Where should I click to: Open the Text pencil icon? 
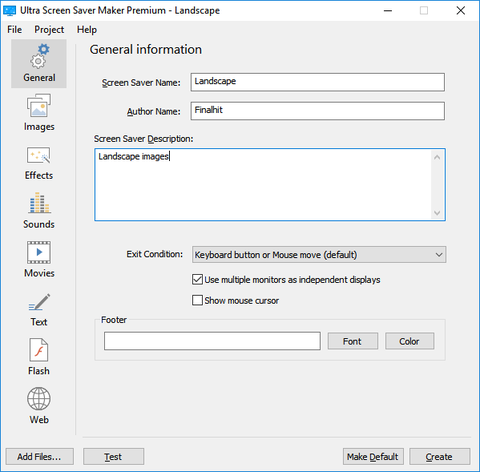pyautogui.click(x=39, y=302)
